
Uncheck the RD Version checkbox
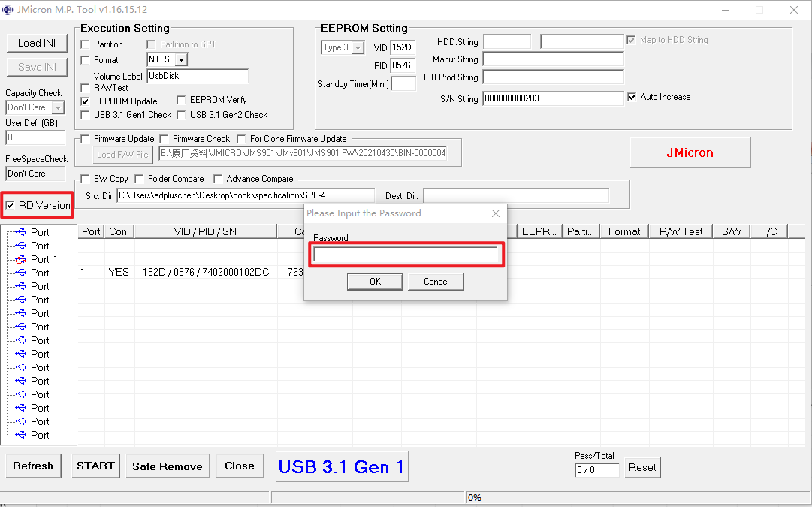10,206
